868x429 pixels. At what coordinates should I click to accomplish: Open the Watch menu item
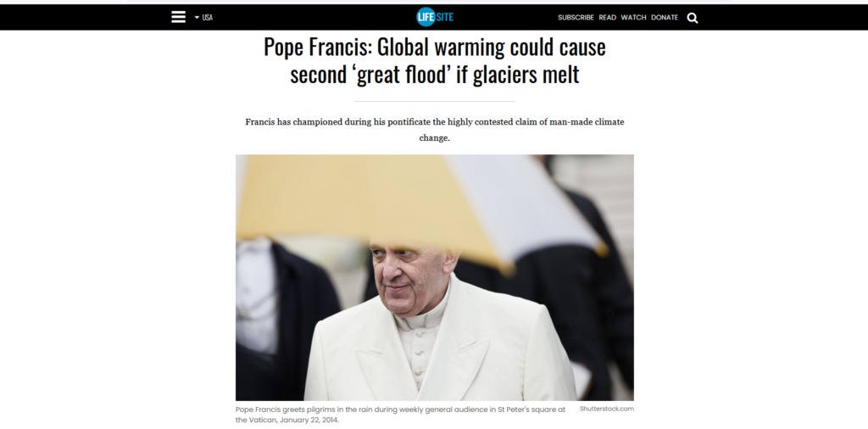coord(633,18)
